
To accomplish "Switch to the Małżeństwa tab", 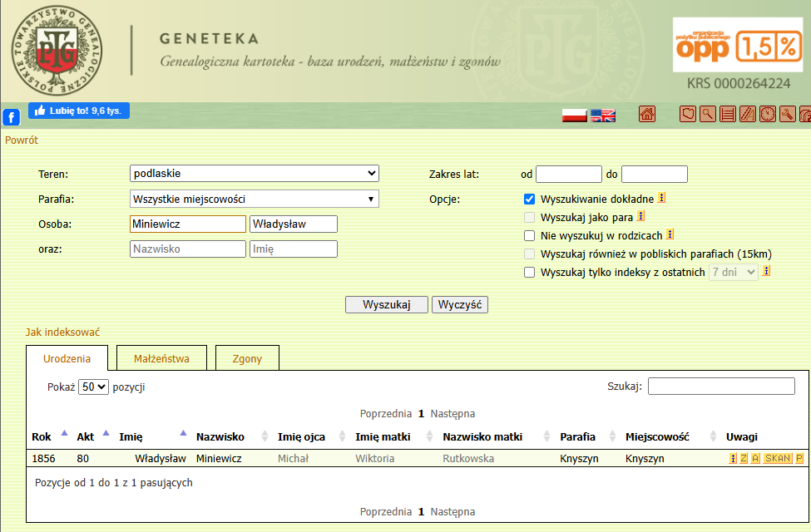I will tap(161, 358).
